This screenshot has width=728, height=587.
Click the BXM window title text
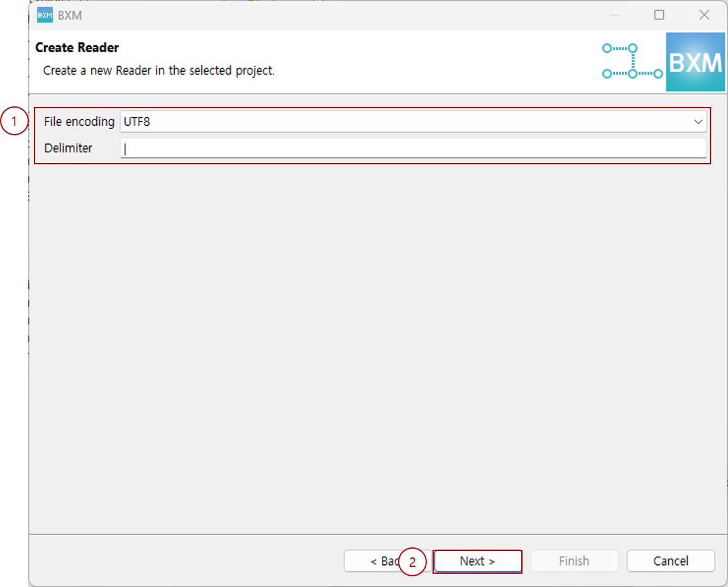point(70,15)
